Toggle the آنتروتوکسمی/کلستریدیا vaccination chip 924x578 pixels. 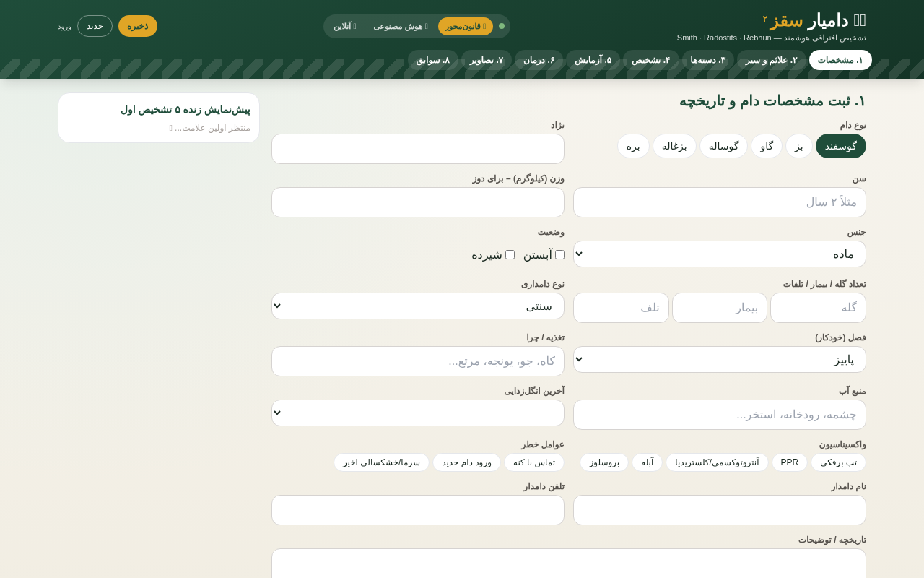717,462
